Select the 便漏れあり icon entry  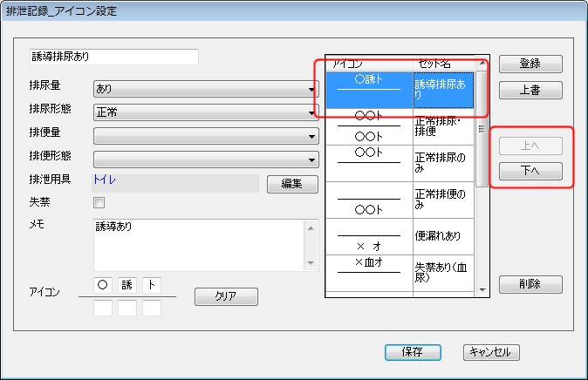[x=400, y=236]
